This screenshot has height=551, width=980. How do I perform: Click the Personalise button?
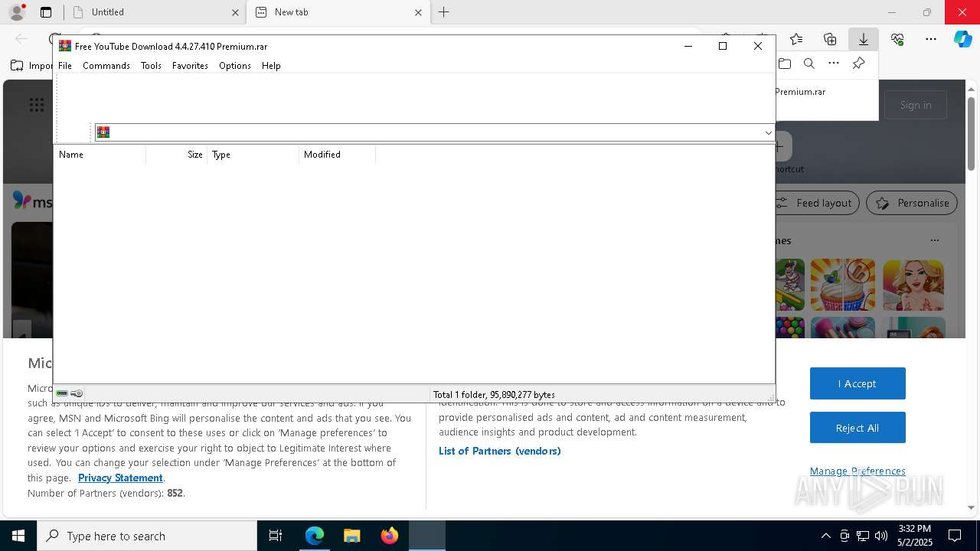pyautogui.click(x=912, y=203)
